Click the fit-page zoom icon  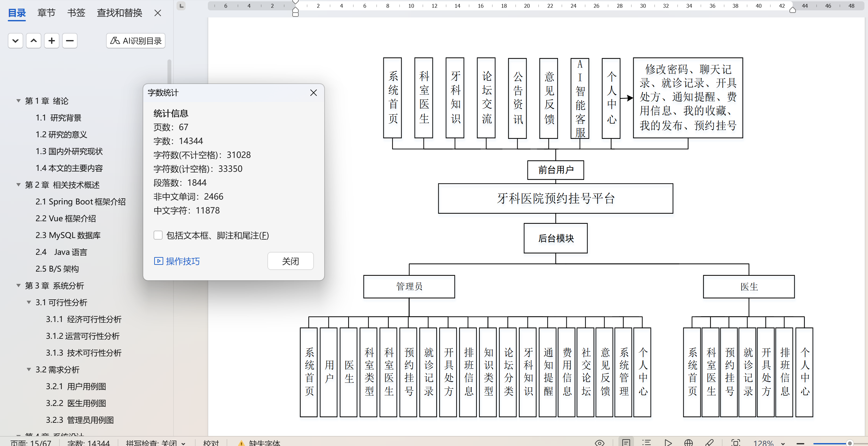coord(735,443)
